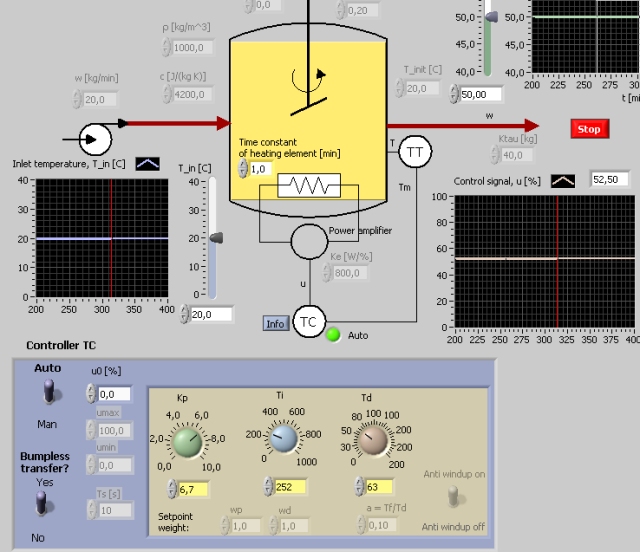The width and height of the screenshot is (640, 552).
Task: Click the a = Tf/Td field showing 0,10
Action: point(381,525)
